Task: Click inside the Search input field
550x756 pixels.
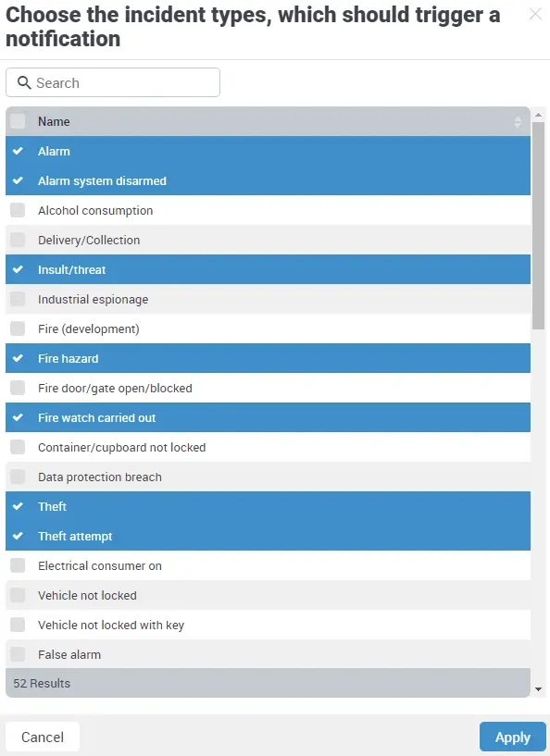Action: pos(111,82)
